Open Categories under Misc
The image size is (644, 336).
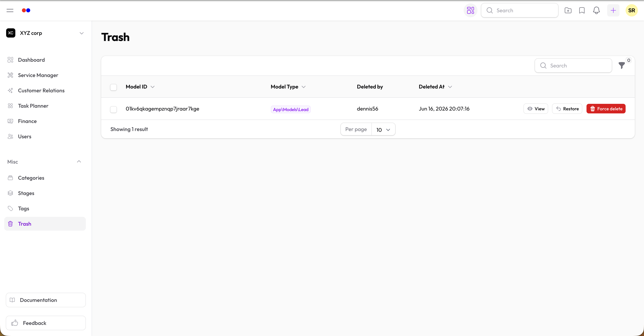(x=45, y=178)
